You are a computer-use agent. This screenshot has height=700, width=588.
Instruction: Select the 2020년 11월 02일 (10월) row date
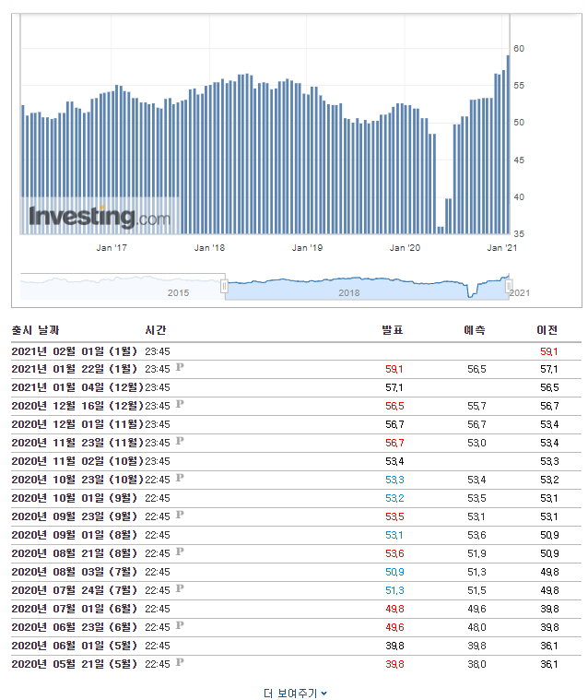coord(77,461)
